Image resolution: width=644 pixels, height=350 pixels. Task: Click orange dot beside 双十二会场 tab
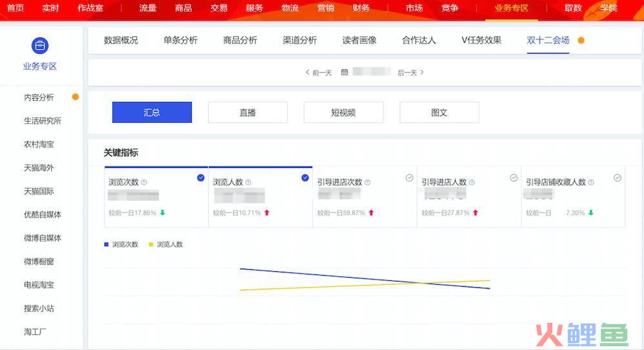coord(581,40)
